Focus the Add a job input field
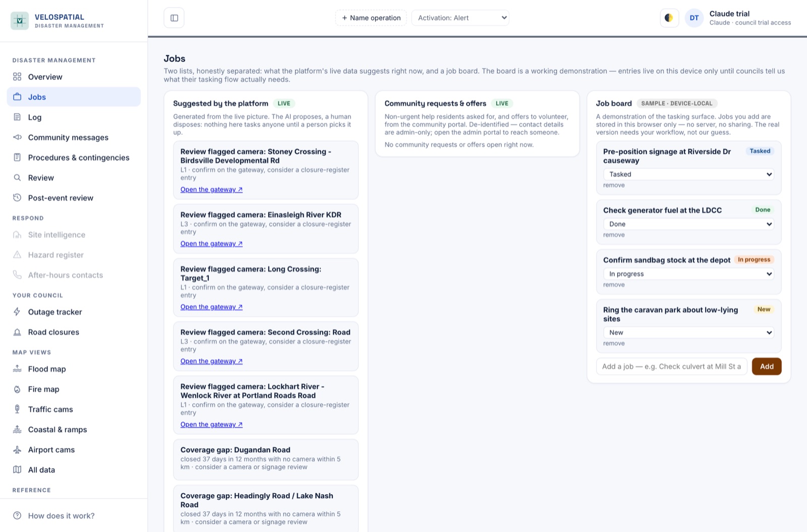This screenshot has width=807, height=532. [x=671, y=367]
